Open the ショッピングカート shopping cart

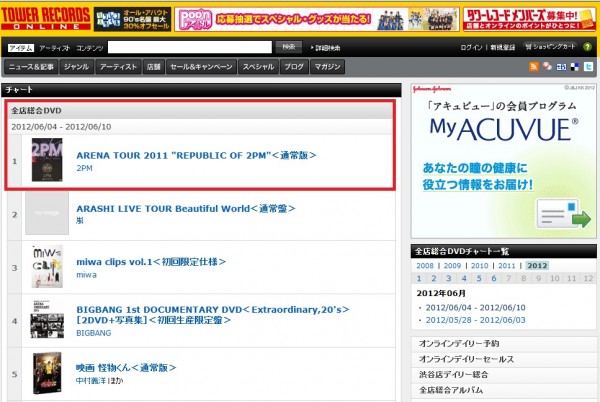(x=550, y=47)
